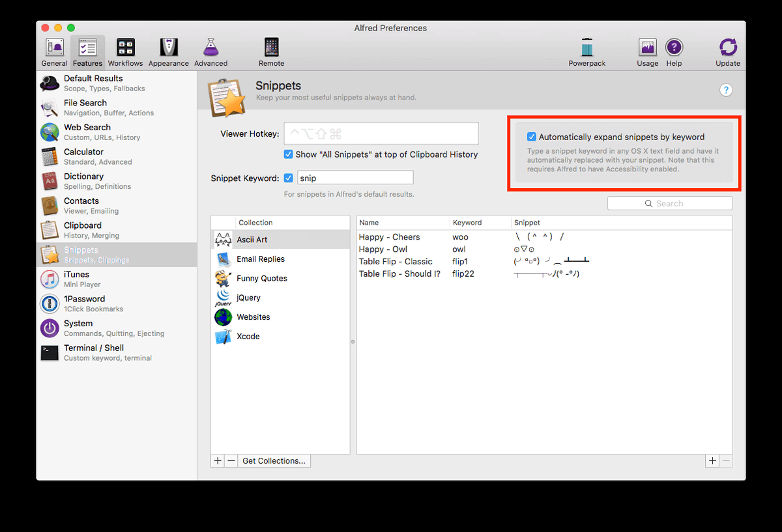
Task: Select the Calculator sidebar icon
Action: coord(50,156)
